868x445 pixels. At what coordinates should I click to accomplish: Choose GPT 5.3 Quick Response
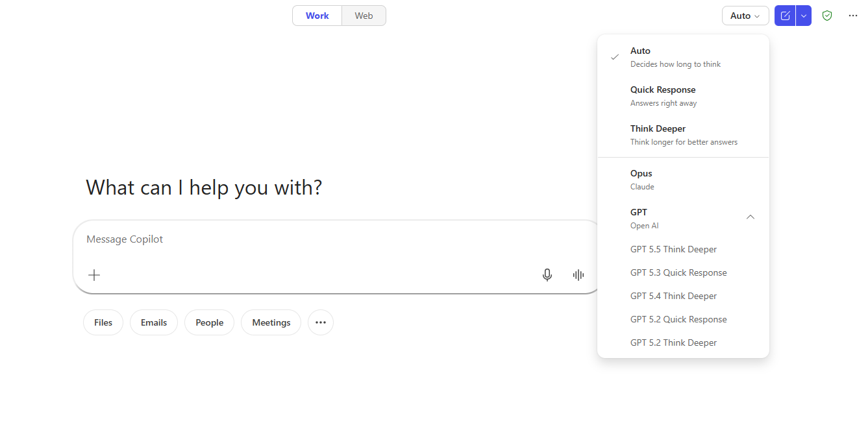pyautogui.click(x=683, y=272)
